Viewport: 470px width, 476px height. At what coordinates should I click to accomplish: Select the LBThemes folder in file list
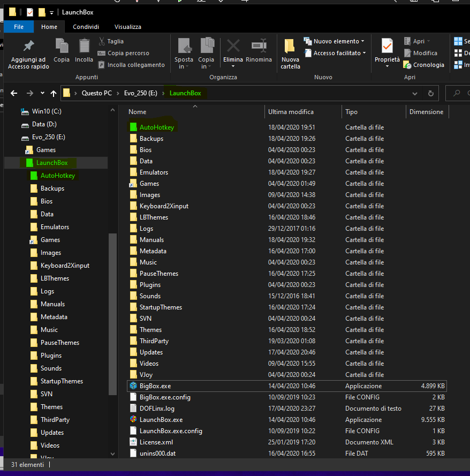154,217
